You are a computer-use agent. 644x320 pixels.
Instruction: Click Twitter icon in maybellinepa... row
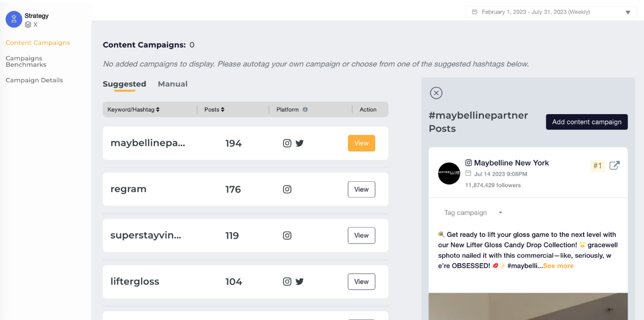click(300, 143)
